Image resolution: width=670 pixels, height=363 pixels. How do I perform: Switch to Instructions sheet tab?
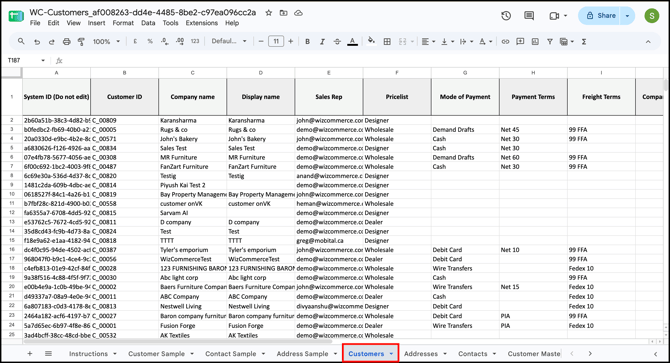point(88,354)
